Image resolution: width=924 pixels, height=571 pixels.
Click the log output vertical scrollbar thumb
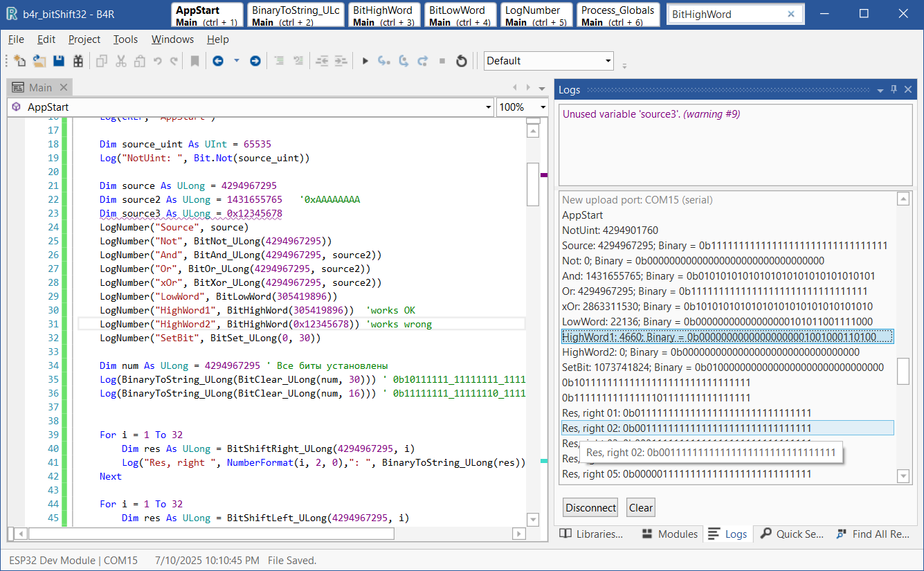pos(903,371)
